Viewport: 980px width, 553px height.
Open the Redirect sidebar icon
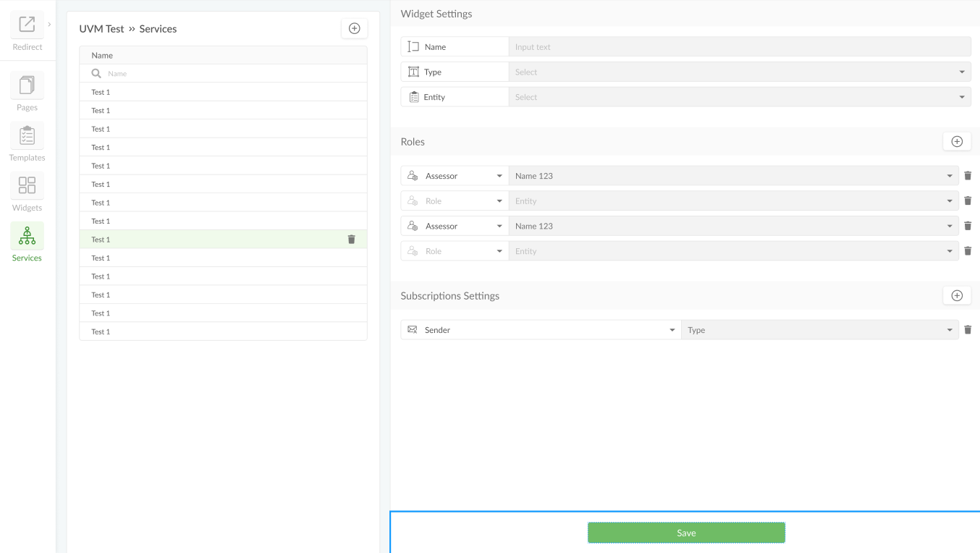click(x=27, y=25)
